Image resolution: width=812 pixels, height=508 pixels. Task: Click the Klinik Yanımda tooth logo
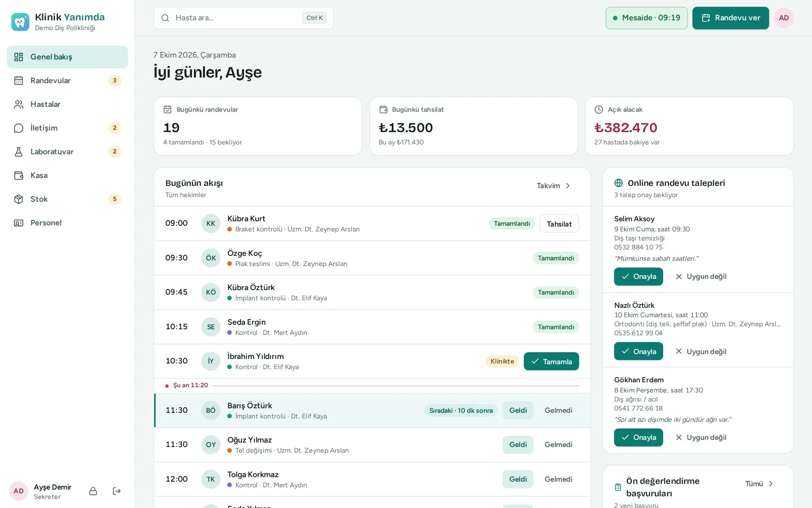20,22
